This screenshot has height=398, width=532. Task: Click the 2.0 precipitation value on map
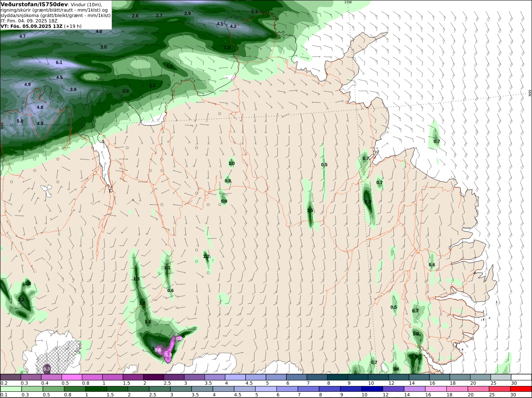click(126, 91)
